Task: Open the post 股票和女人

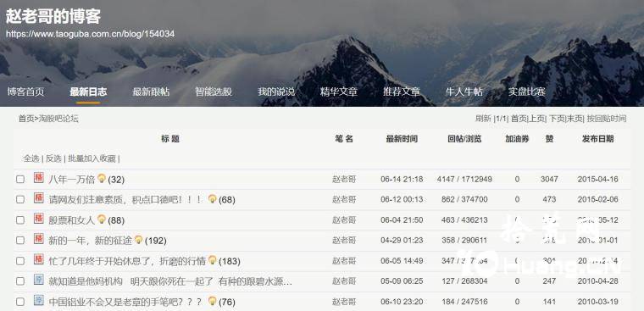Action: (x=72, y=220)
